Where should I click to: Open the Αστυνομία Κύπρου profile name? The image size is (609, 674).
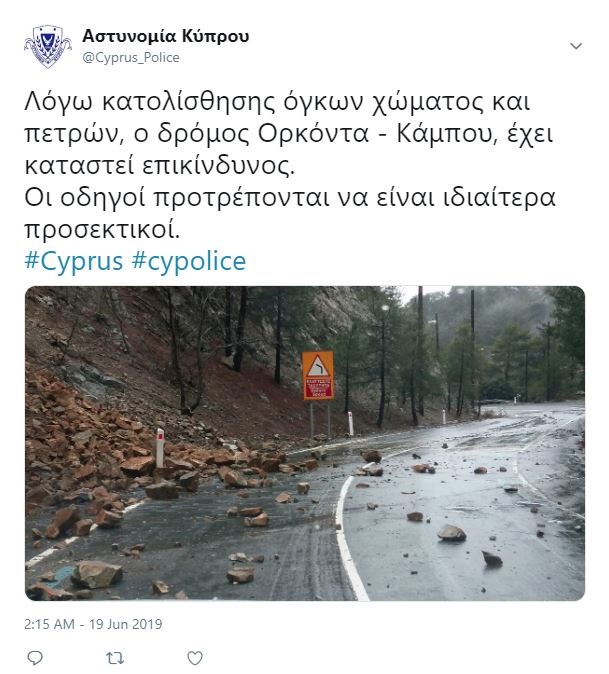(x=165, y=36)
